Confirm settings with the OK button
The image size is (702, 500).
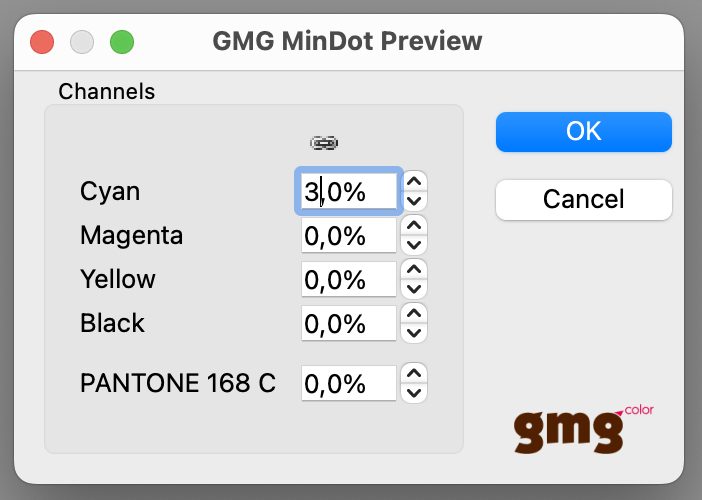pyautogui.click(x=584, y=132)
